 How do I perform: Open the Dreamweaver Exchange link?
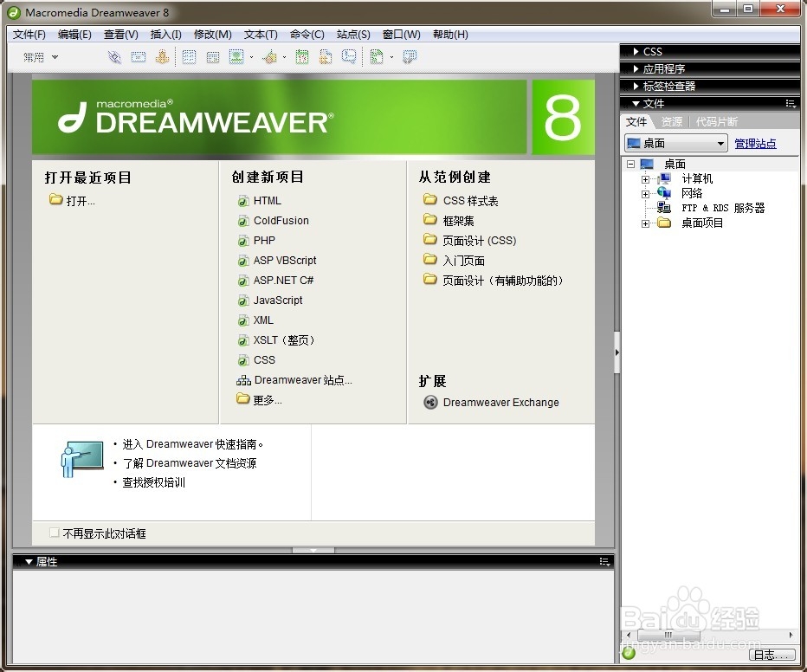pyautogui.click(x=492, y=403)
